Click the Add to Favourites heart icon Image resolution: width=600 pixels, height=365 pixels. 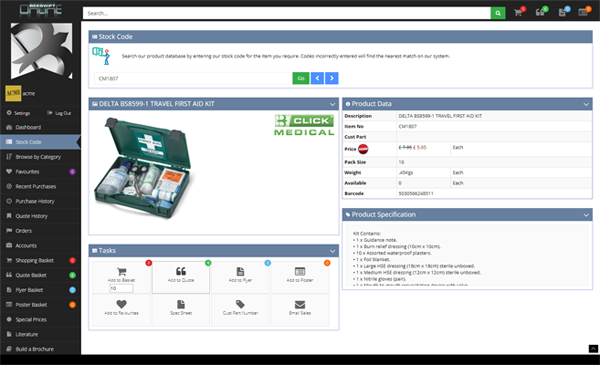click(121, 304)
